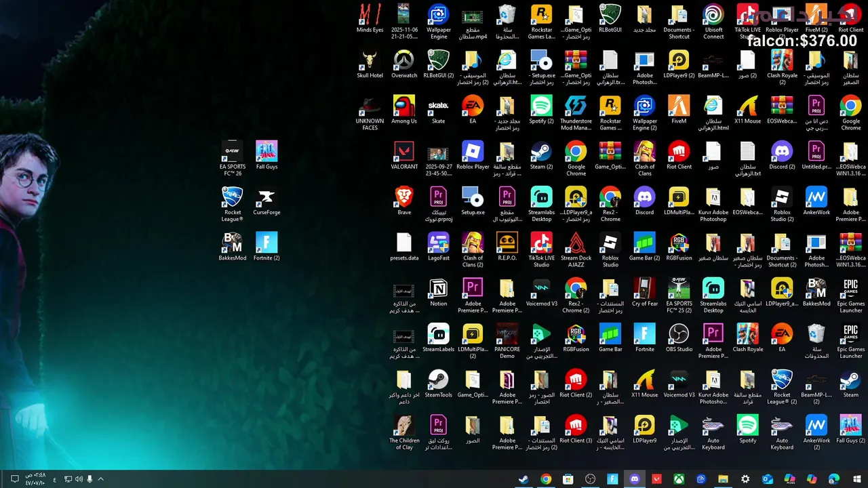
Task: Open the Clash Royale (2) desktop icon
Action: pos(782,68)
